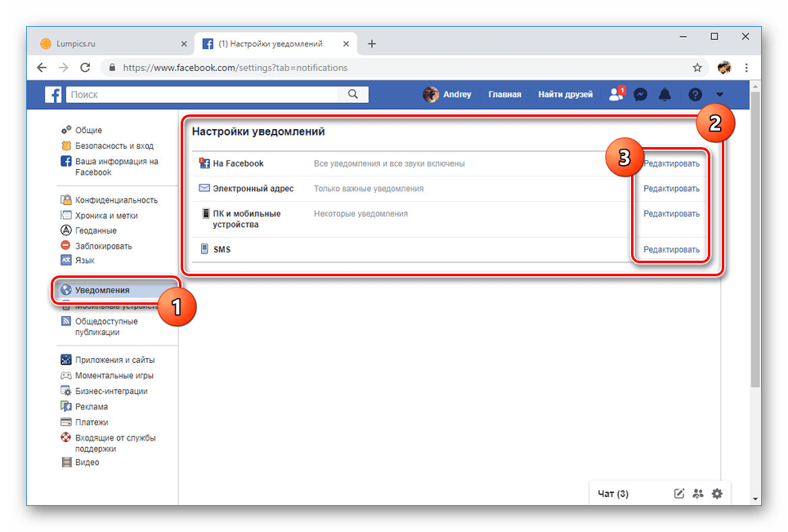Click the Поиск search input field

[x=200, y=95]
